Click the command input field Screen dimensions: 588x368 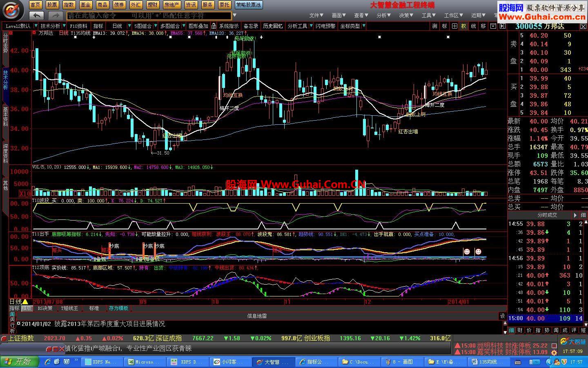tap(149, 16)
